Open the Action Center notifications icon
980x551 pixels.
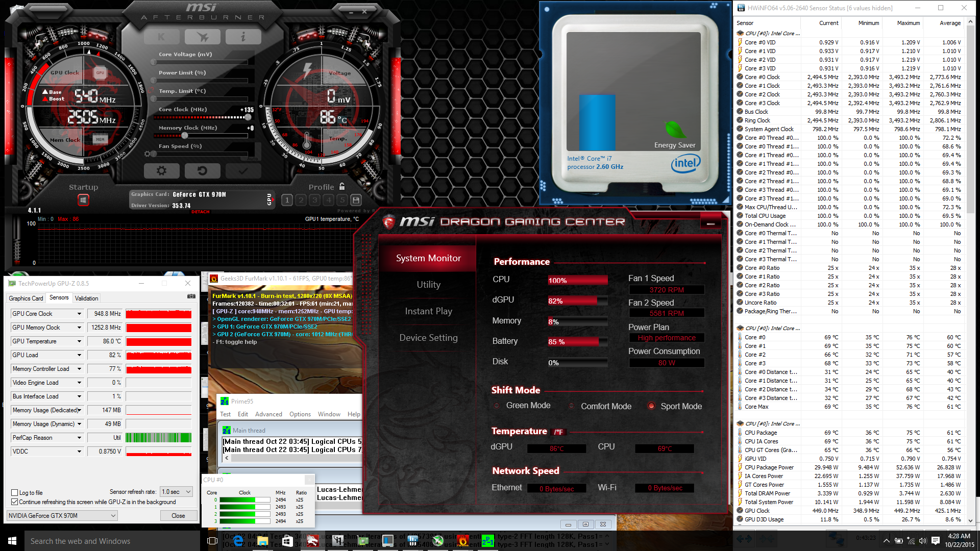click(936, 540)
